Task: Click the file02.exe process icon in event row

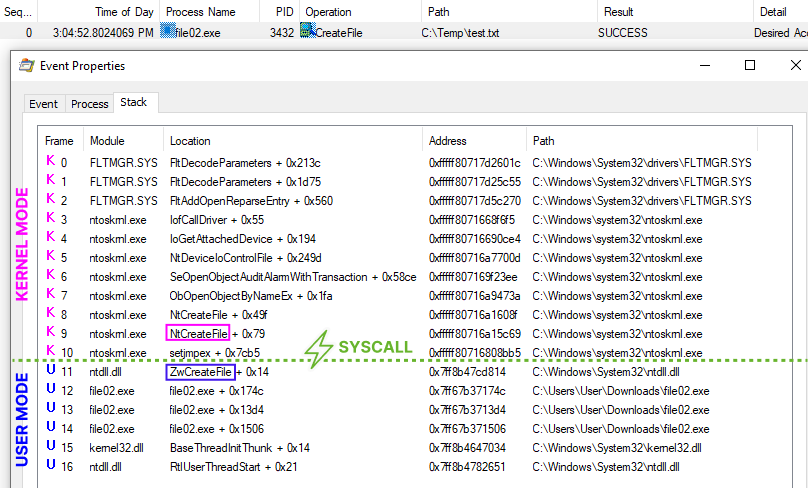Action: tap(168, 31)
